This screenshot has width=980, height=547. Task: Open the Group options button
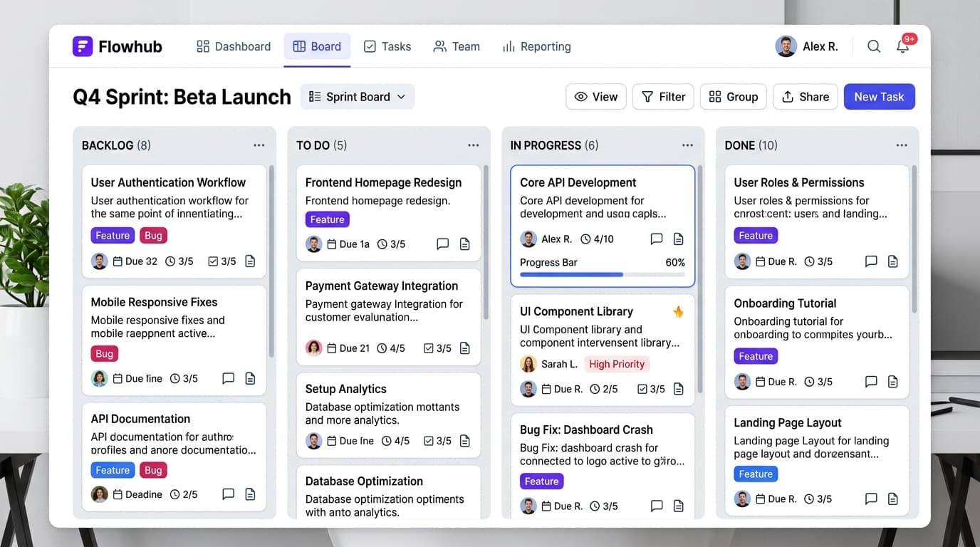tap(734, 97)
